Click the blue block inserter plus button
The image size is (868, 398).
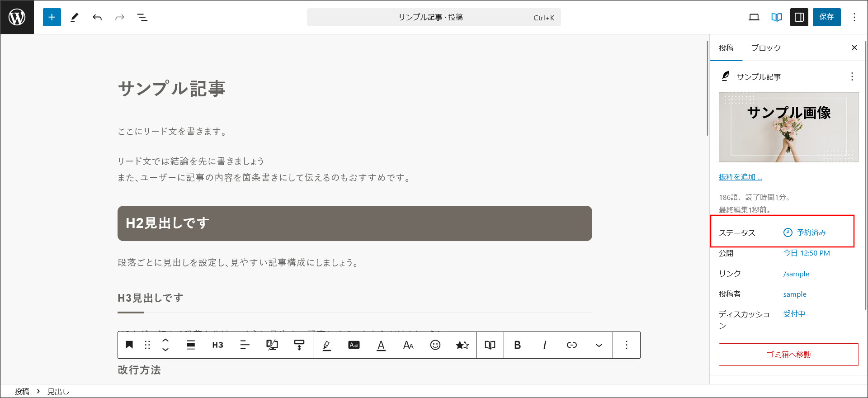tap(52, 17)
